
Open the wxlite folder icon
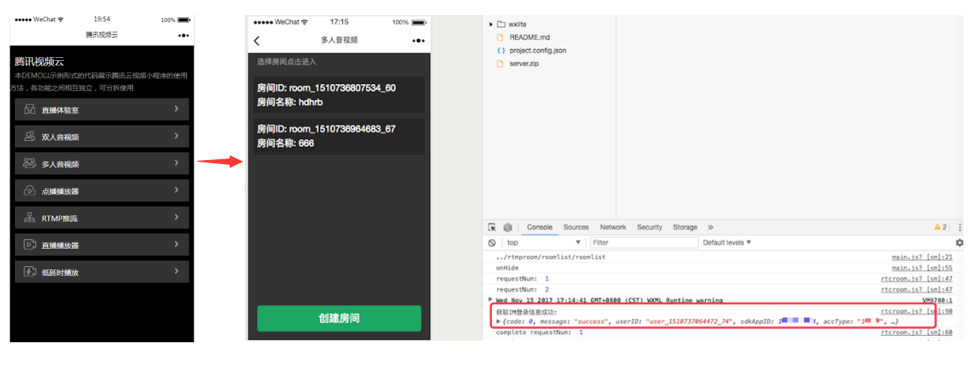point(501,24)
